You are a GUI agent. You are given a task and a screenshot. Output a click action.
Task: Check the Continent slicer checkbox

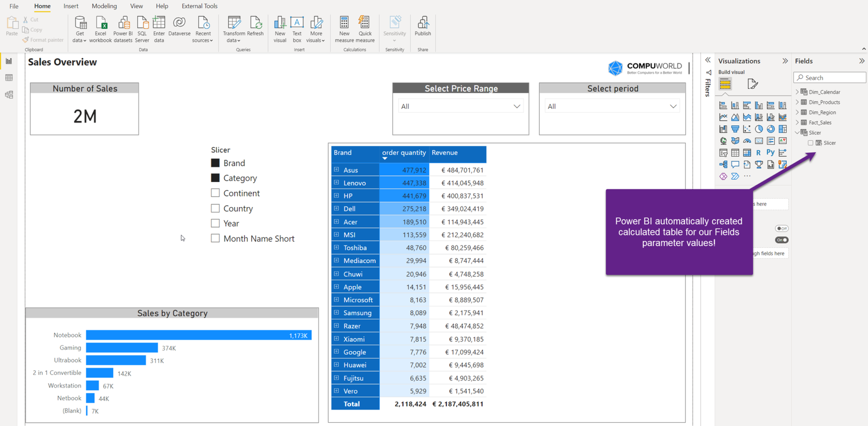215,193
